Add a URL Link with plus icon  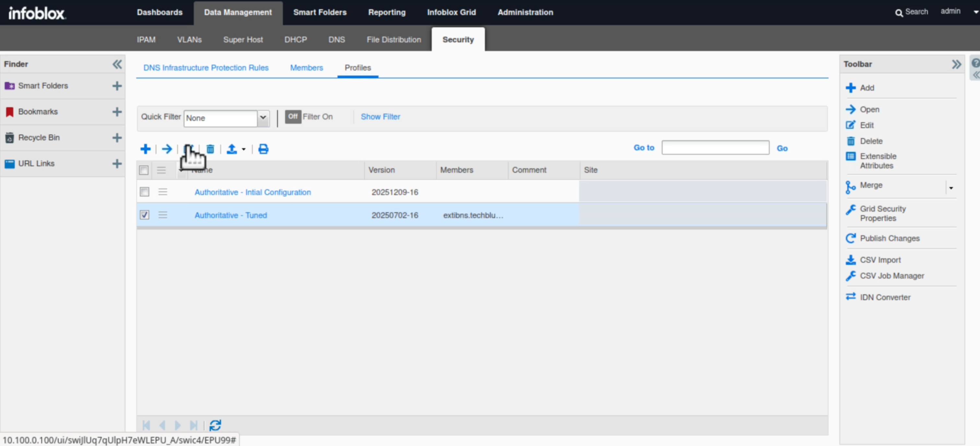pyautogui.click(x=117, y=163)
